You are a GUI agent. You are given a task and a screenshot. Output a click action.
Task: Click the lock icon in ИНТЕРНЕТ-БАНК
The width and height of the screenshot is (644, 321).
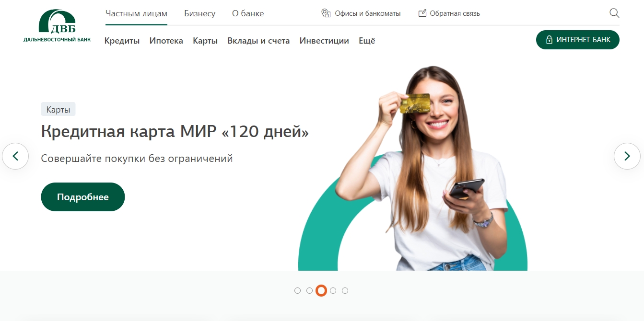coord(549,40)
